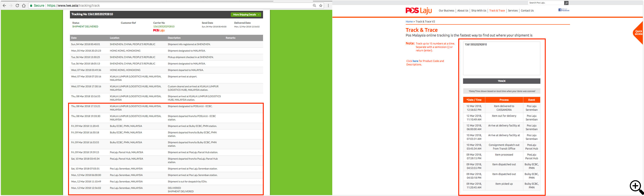Screen dimensions: 644x196
Task: Click the 'here' link for Product Code
Action: [415, 61]
